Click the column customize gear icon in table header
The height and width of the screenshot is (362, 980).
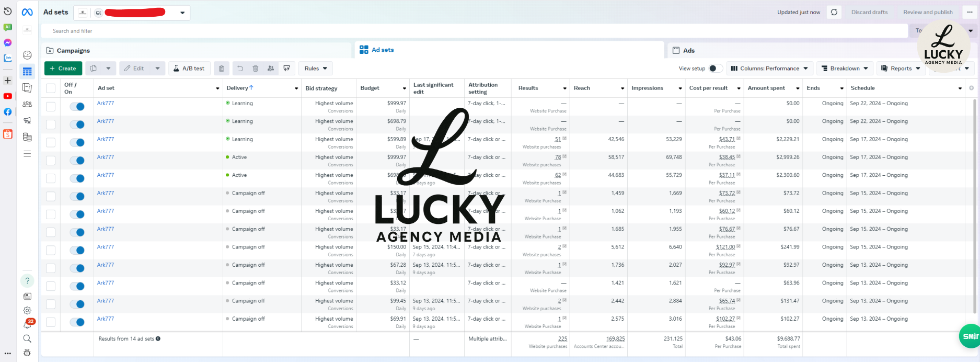tap(971, 88)
